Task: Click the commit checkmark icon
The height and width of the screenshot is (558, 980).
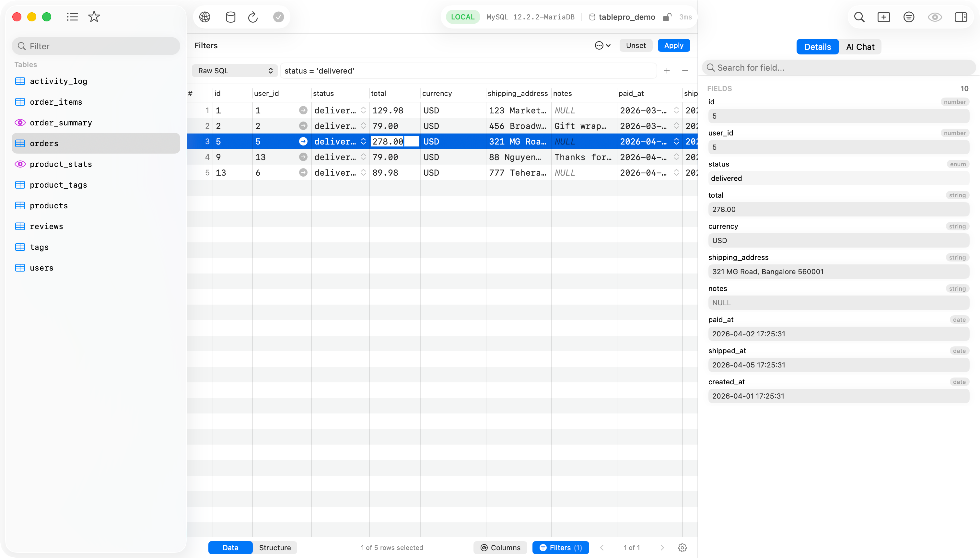Action: 279,17
